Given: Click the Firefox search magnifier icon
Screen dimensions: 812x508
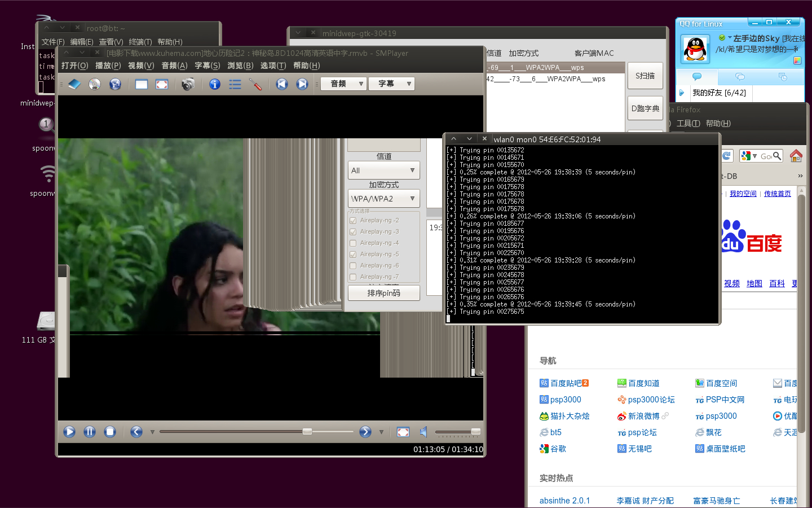Looking at the screenshot, I should [x=777, y=156].
